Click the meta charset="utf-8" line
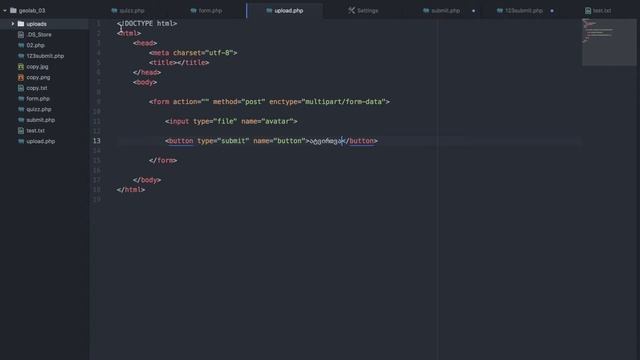Image resolution: width=640 pixels, height=360 pixels. tap(193, 53)
